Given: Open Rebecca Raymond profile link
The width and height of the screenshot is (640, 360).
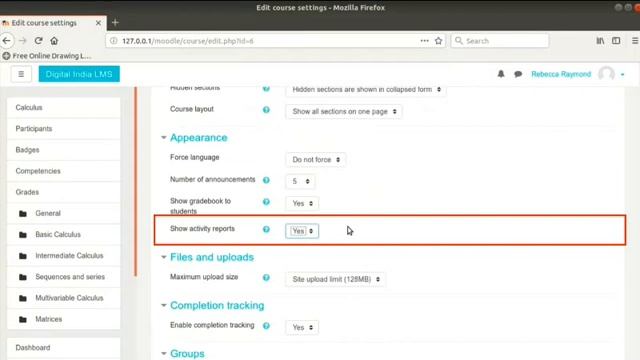Looking at the screenshot, I should [561, 74].
